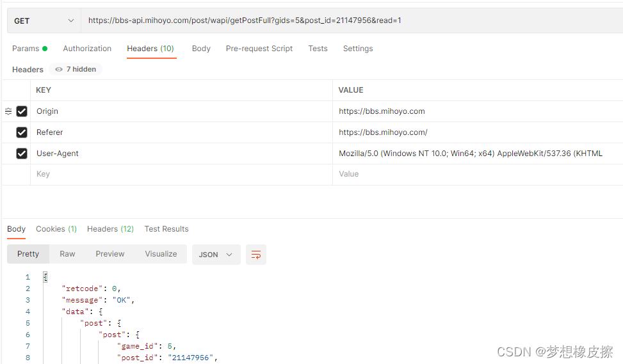This screenshot has height=364, width=623.
Task: Switch to Preview response view
Action: click(110, 254)
